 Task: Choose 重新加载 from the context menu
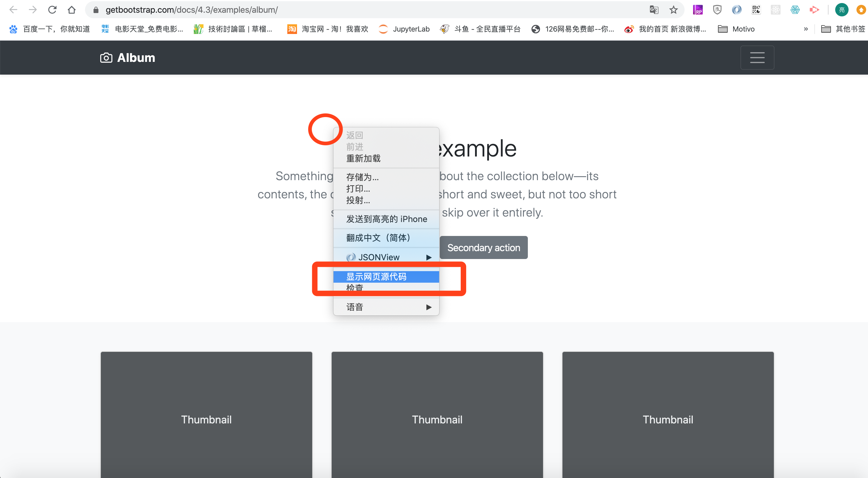pyautogui.click(x=363, y=158)
